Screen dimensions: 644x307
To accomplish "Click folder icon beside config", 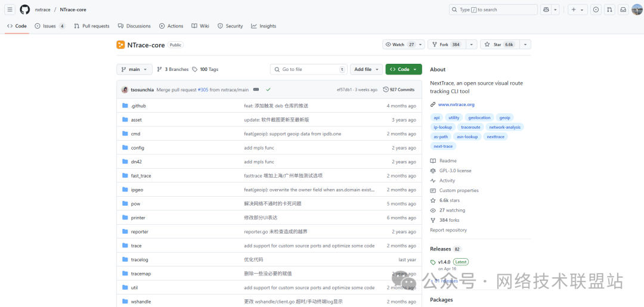I will click(x=125, y=148).
